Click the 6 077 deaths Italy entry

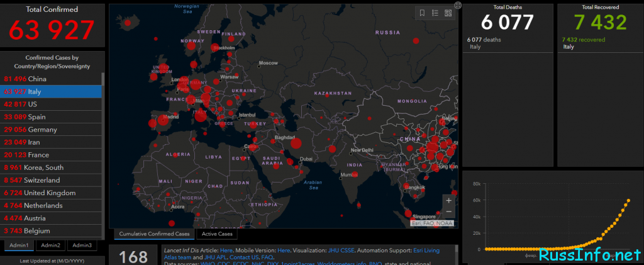pyautogui.click(x=508, y=43)
